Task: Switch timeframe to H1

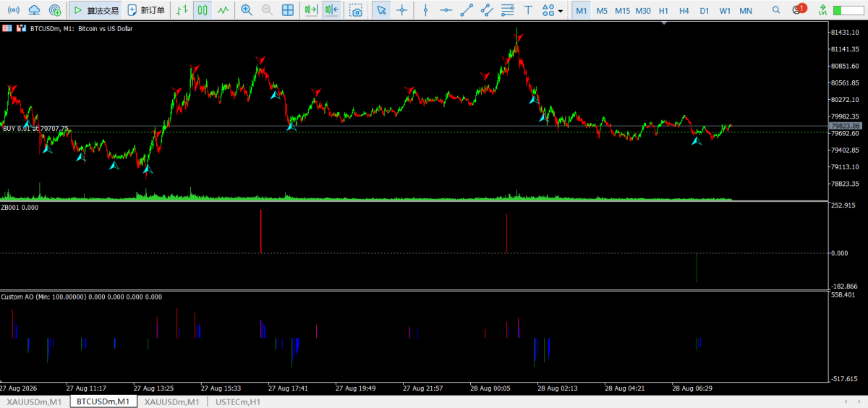Action: point(663,10)
